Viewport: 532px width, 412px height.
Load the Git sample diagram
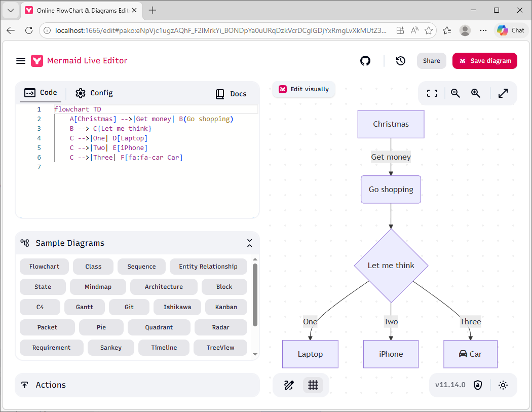tap(129, 307)
